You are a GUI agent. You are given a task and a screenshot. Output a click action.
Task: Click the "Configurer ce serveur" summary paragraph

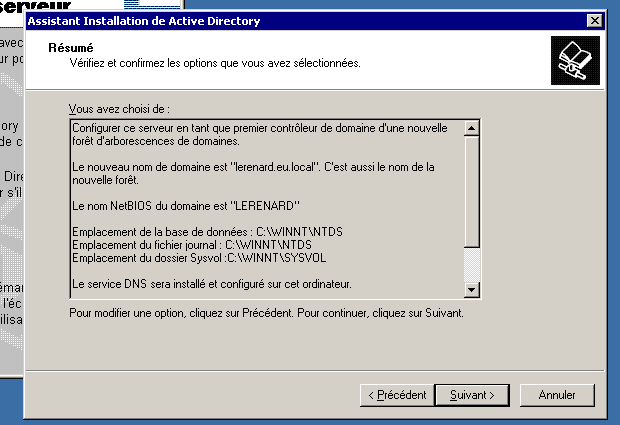point(260,134)
